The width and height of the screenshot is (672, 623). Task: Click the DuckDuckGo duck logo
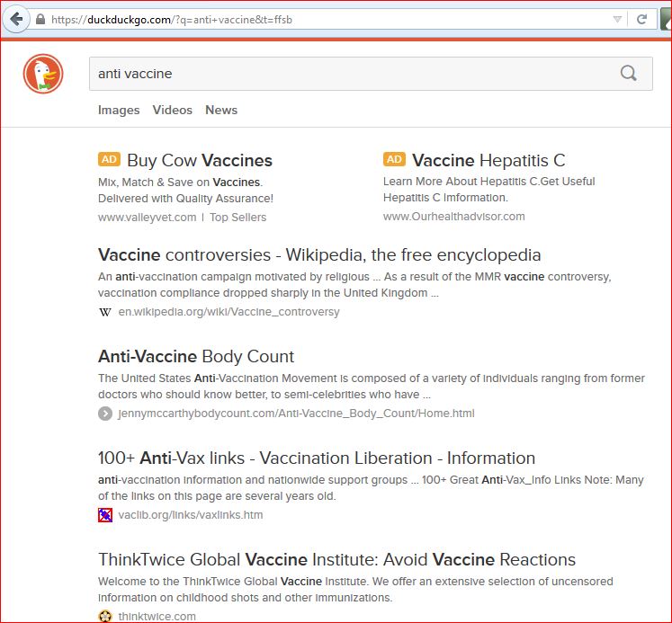pos(43,74)
